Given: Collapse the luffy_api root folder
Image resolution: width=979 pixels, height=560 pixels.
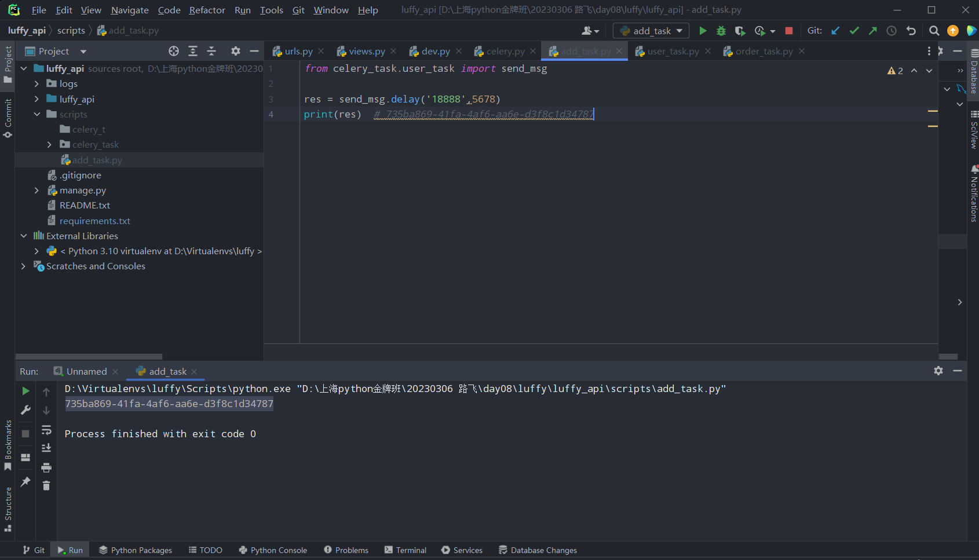Looking at the screenshot, I should pos(24,68).
